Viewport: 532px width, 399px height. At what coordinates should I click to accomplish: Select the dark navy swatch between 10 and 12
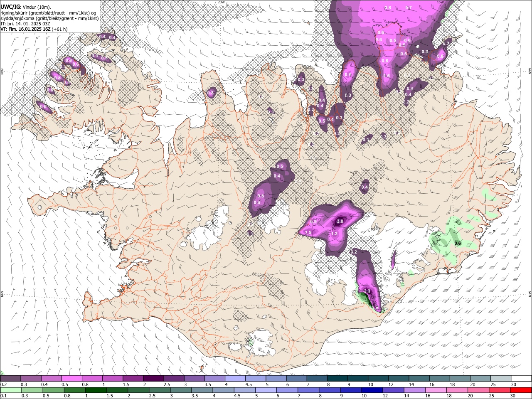(x=371, y=390)
